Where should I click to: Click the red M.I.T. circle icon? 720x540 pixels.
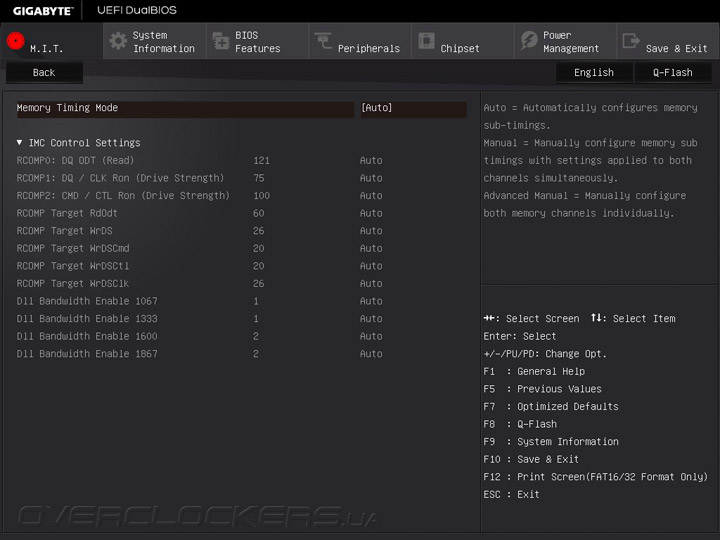pyautogui.click(x=16, y=41)
